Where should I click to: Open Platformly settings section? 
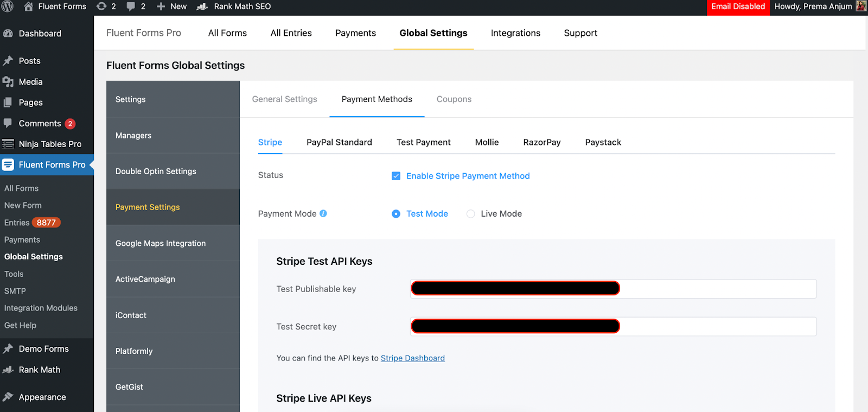[173, 351]
